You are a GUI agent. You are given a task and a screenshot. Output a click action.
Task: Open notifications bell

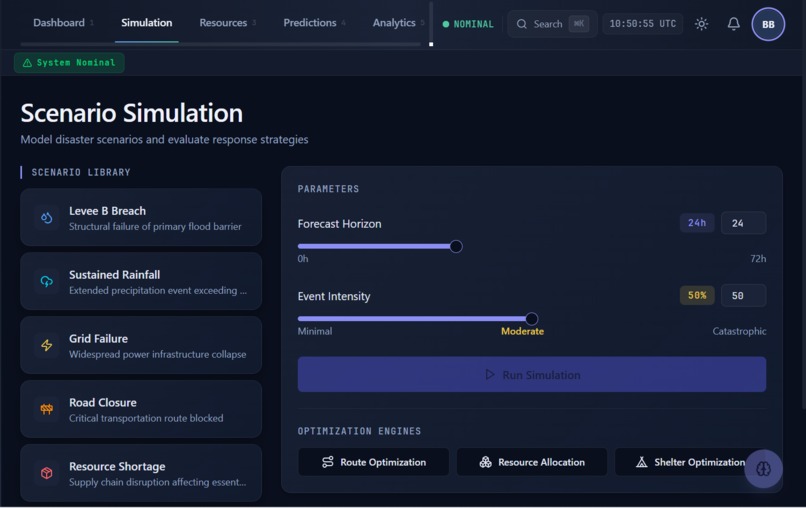pyautogui.click(x=734, y=24)
